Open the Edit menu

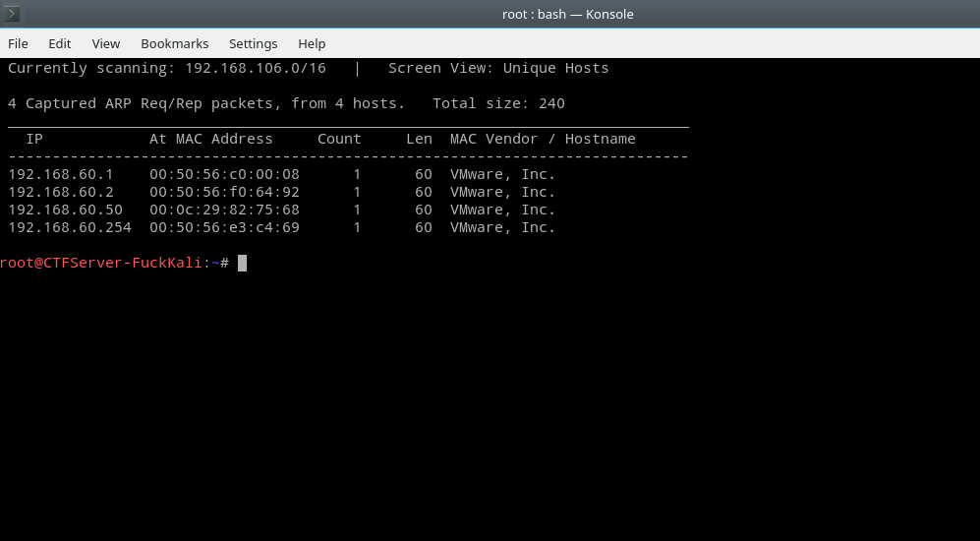pos(60,44)
